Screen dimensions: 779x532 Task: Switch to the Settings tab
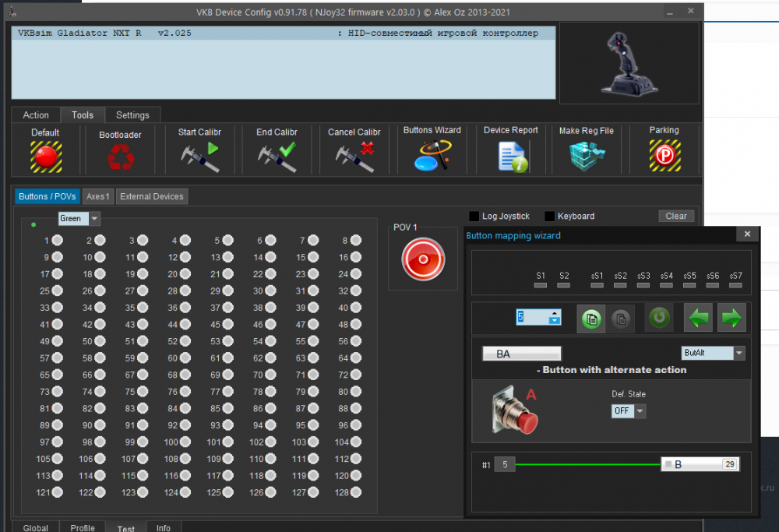pyautogui.click(x=132, y=115)
